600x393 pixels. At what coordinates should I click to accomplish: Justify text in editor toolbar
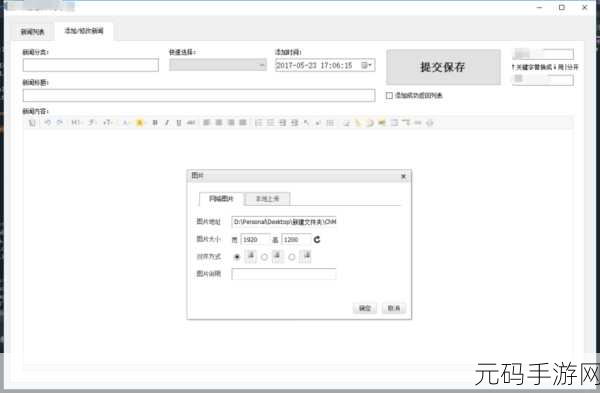click(x=243, y=122)
